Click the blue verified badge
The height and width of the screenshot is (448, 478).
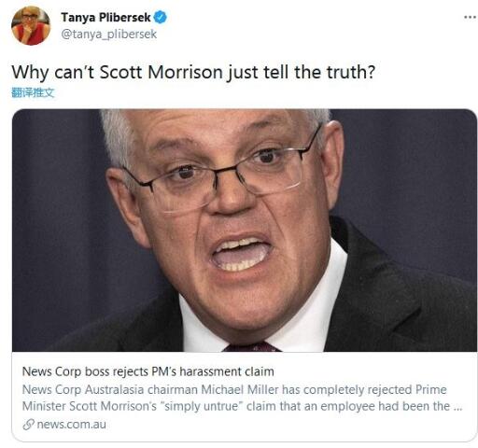click(x=161, y=17)
